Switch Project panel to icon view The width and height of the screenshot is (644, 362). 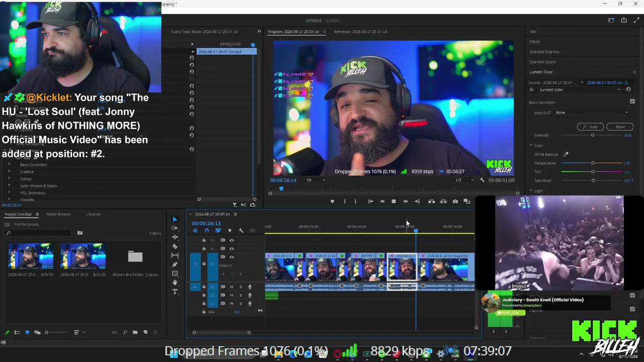27,332
